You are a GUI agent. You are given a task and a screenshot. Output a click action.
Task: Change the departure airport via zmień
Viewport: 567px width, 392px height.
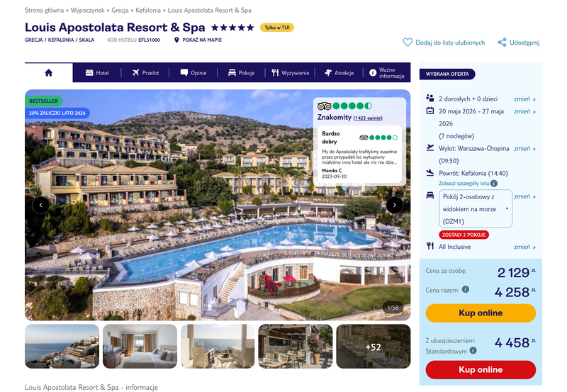[x=524, y=149]
